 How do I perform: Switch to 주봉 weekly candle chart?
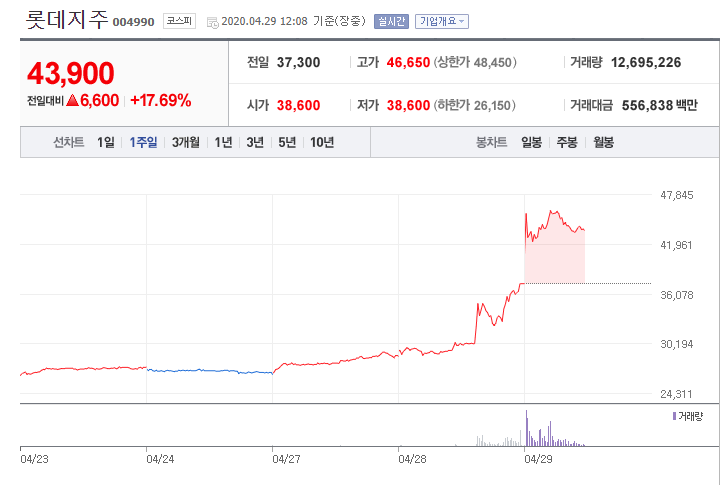coord(567,142)
